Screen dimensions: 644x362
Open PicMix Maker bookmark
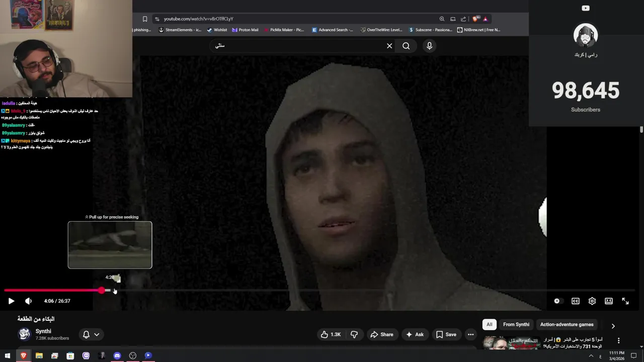[284, 30]
